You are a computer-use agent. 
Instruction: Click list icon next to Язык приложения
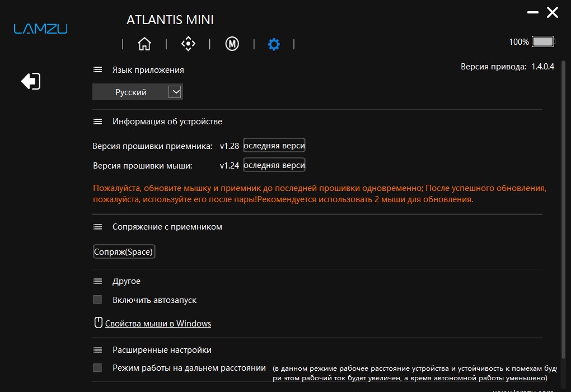click(97, 69)
